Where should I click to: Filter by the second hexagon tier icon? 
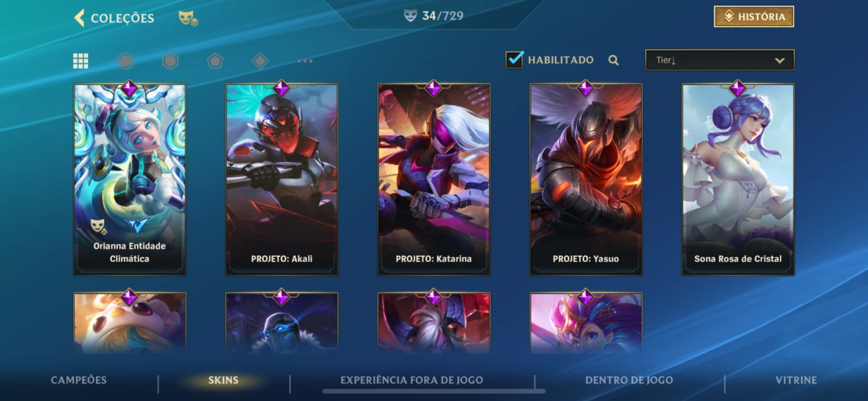[x=170, y=61]
